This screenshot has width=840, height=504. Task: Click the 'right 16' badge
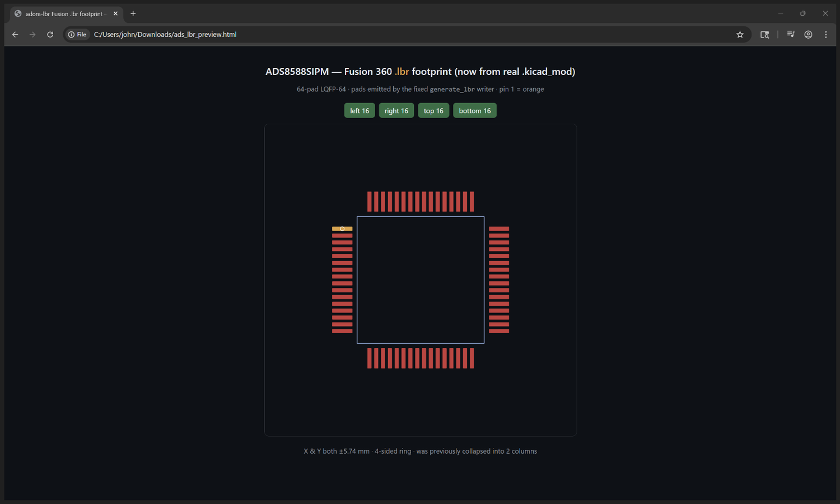[x=396, y=111]
